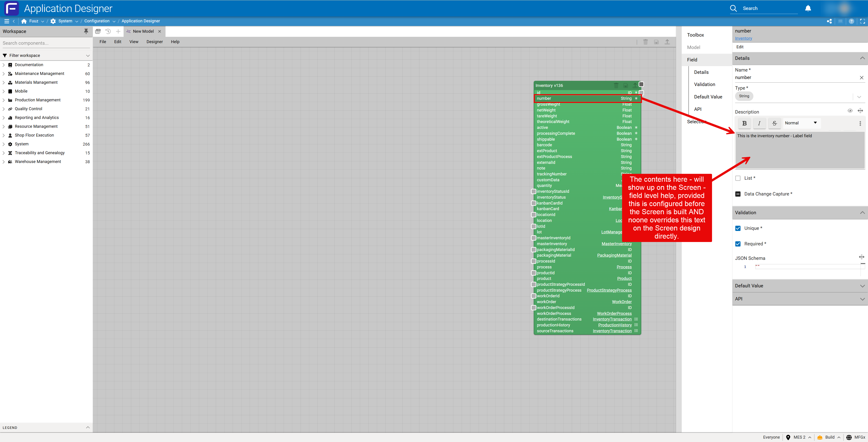Image resolution: width=868 pixels, height=442 pixels.
Task: Toggle italic formatting in Description
Action: (x=759, y=123)
